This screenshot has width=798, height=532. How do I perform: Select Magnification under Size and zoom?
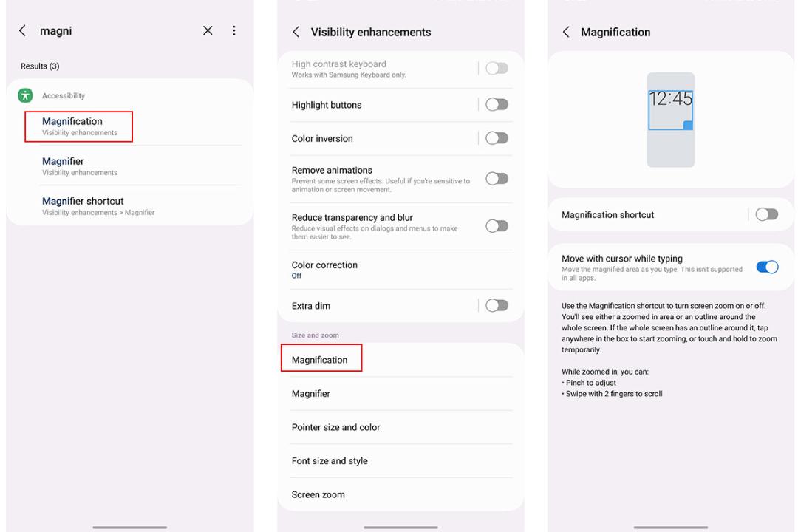[400, 360]
